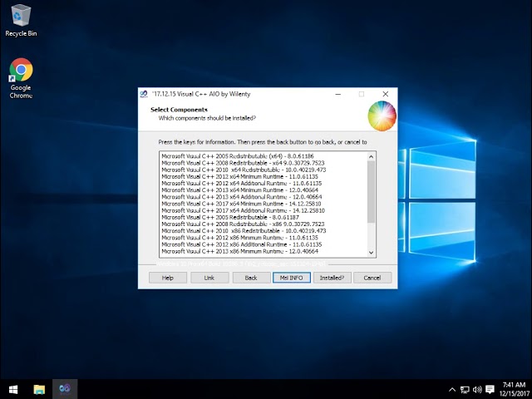Click the volume speaker tray icon
This screenshot has height=399, width=532.
pos(477,390)
